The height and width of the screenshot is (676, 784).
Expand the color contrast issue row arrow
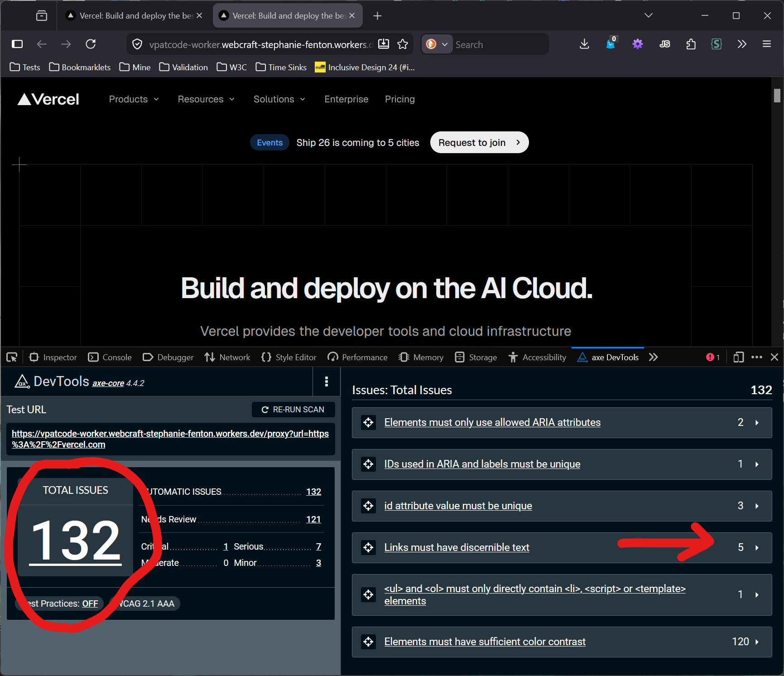[x=757, y=642]
